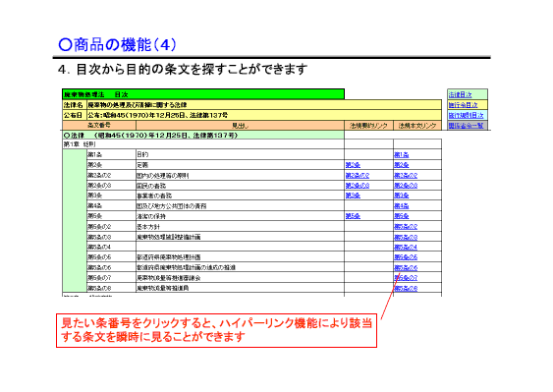
Task: Select 第5条の5 in the 条文番号 column
Action: click(111, 257)
